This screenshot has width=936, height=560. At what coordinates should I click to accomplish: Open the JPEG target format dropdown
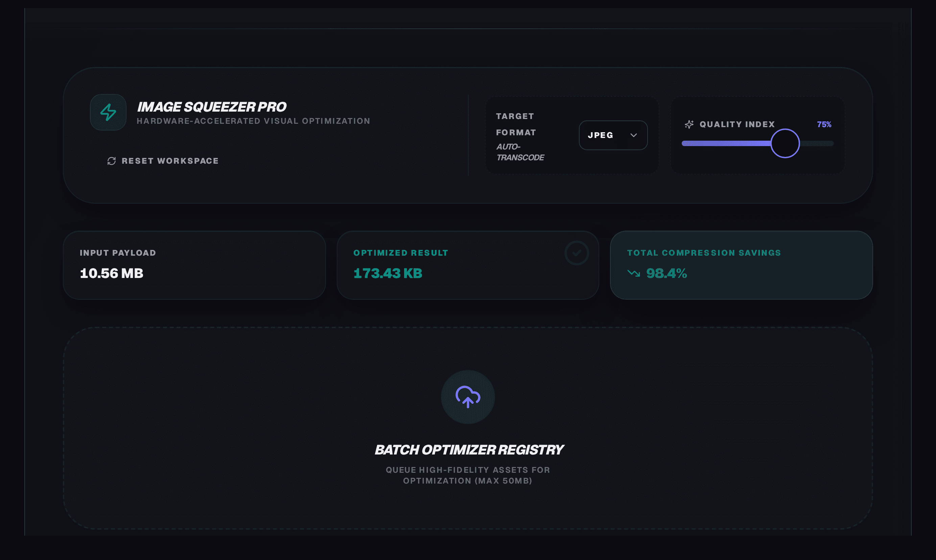613,135
